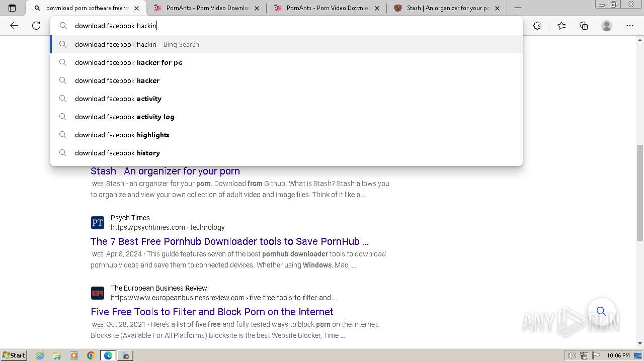
Task: Open 'The 7 Best Free Pornhub Downloader' link
Action: [229, 241]
